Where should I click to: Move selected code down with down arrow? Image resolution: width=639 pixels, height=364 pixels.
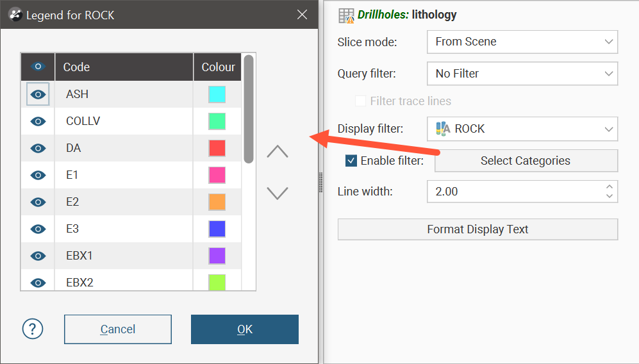tap(277, 193)
